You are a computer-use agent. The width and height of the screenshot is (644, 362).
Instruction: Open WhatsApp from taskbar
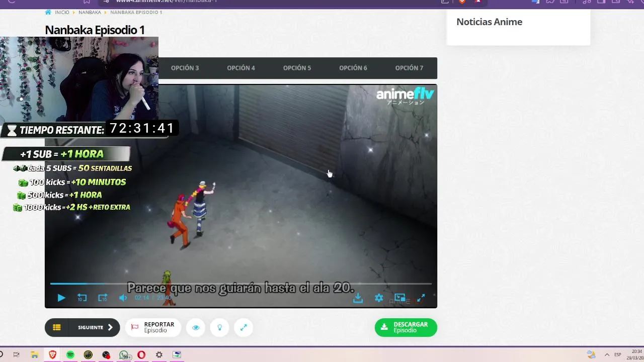[124, 354]
